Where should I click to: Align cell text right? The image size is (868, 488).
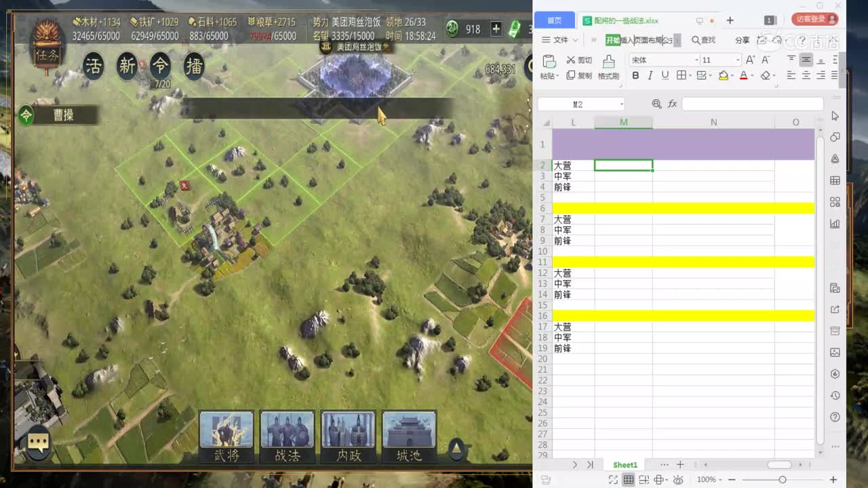pos(821,76)
